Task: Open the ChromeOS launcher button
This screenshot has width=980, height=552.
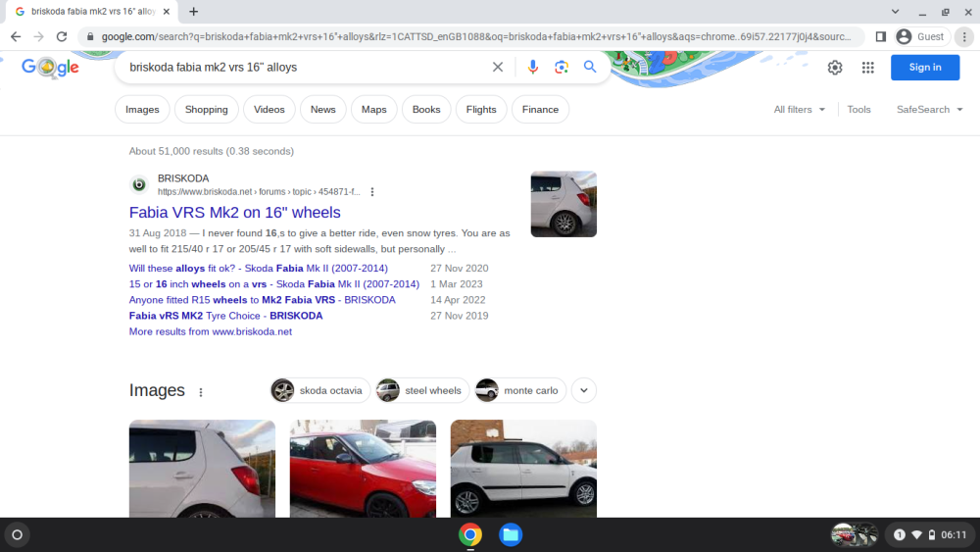Action: pos(18,535)
